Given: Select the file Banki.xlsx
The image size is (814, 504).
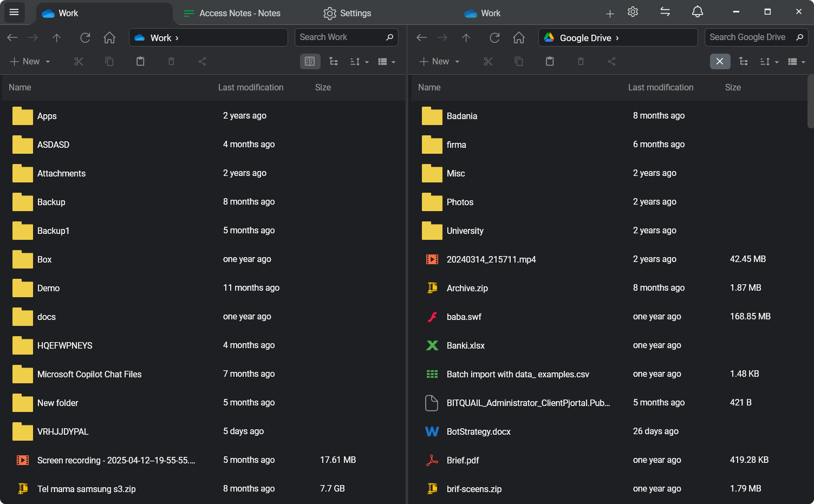Looking at the screenshot, I should pyautogui.click(x=610, y=345).
